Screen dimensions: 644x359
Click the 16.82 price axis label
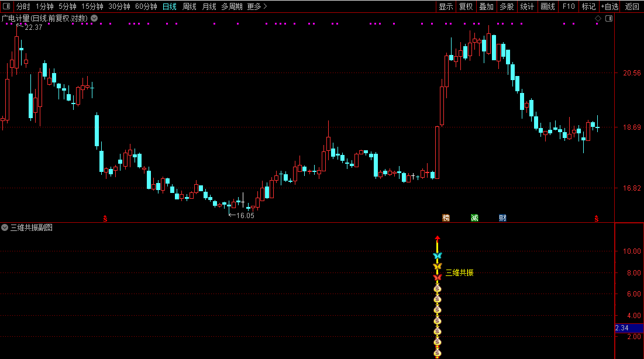(x=632, y=188)
